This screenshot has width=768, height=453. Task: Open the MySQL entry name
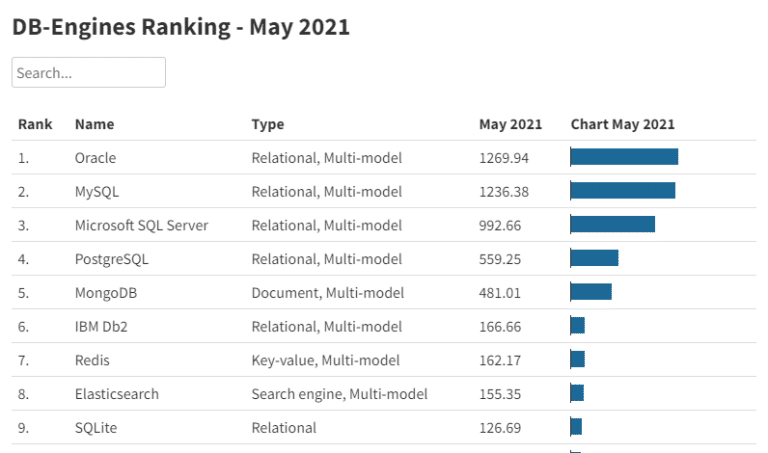point(97,191)
